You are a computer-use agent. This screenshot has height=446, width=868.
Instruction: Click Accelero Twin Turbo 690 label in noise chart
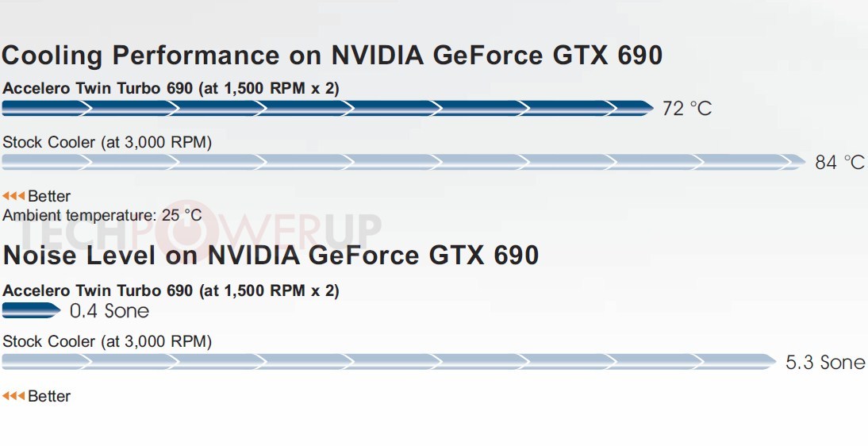(x=171, y=290)
